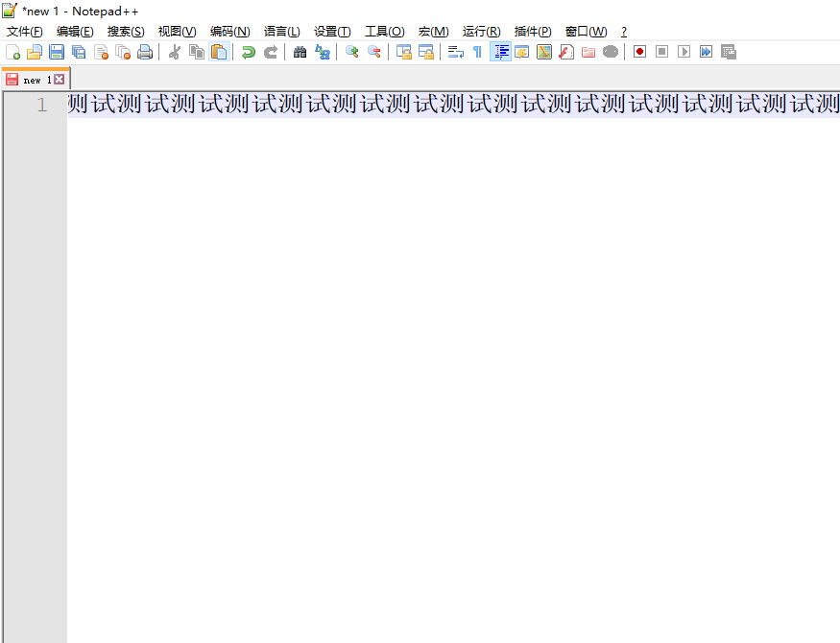The image size is (840, 643).
Task: Toggle the indent guide display
Action: pyautogui.click(x=500, y=52)
